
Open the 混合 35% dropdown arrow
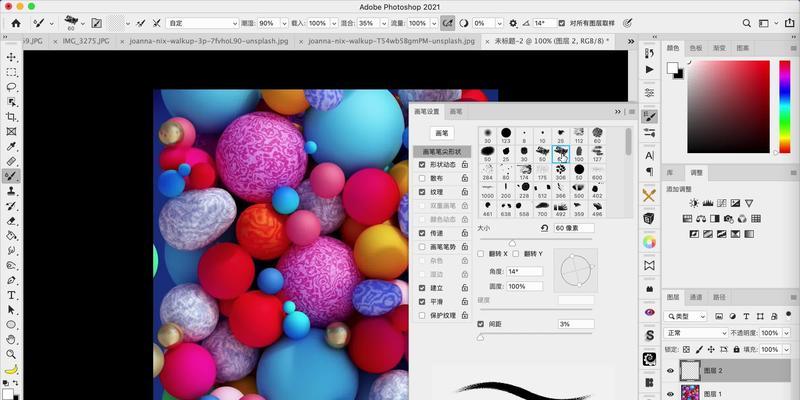click(384, 23)
